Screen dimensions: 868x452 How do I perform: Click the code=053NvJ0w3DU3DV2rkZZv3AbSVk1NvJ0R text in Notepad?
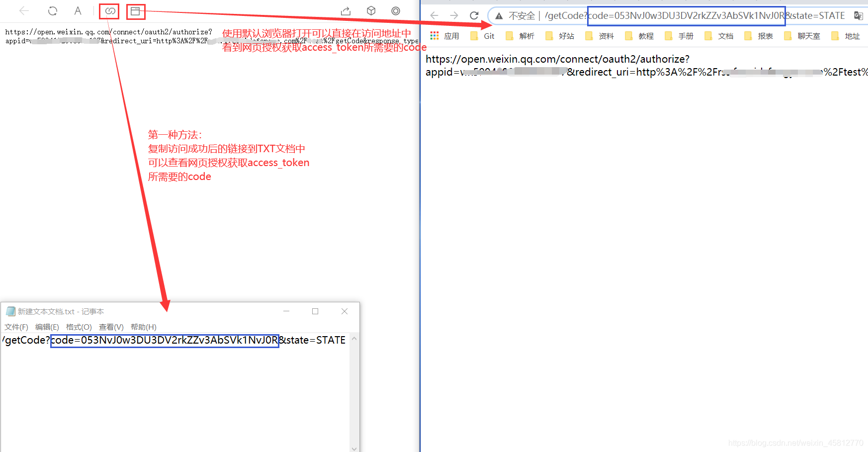tap(165, 340)
